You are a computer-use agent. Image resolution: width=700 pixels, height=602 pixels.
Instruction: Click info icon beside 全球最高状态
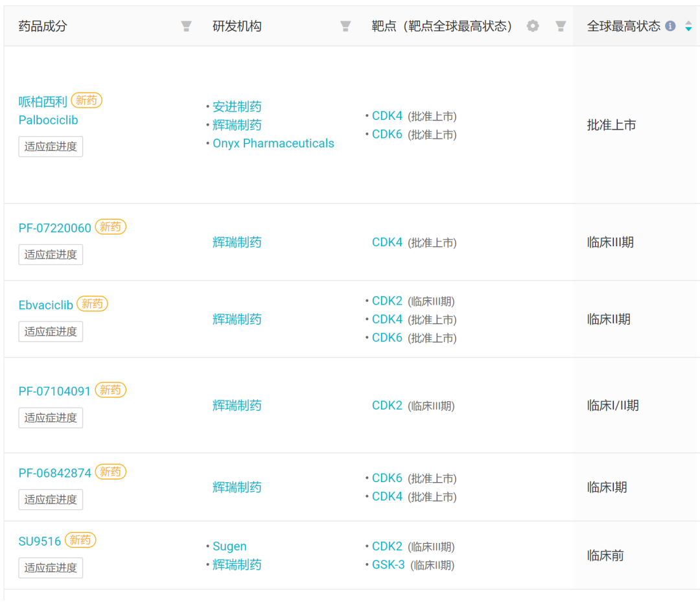[670, 27]
